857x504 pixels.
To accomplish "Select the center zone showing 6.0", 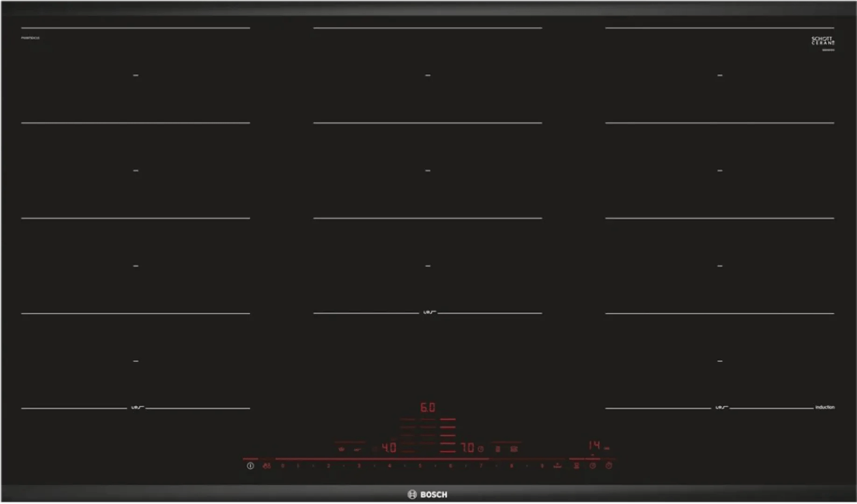I will pyautogui.click(x=427, y=407).
